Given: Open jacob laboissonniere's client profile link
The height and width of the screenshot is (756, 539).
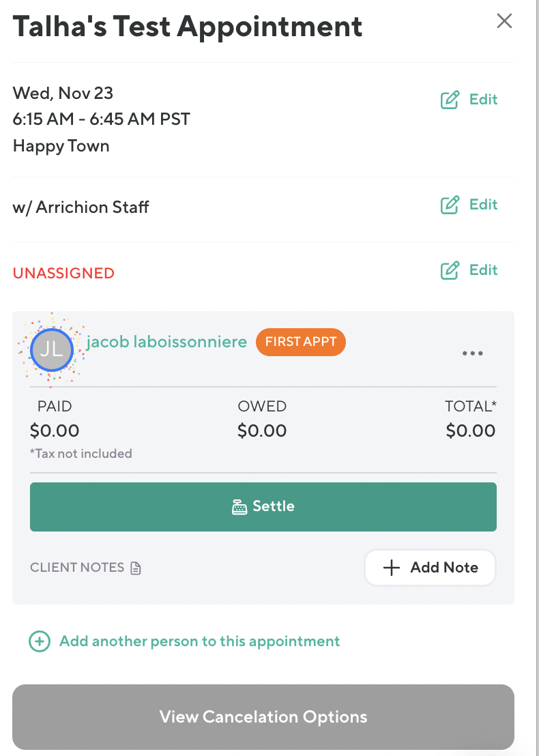Looking at the screenshot, I should click(x=166, y=342).
